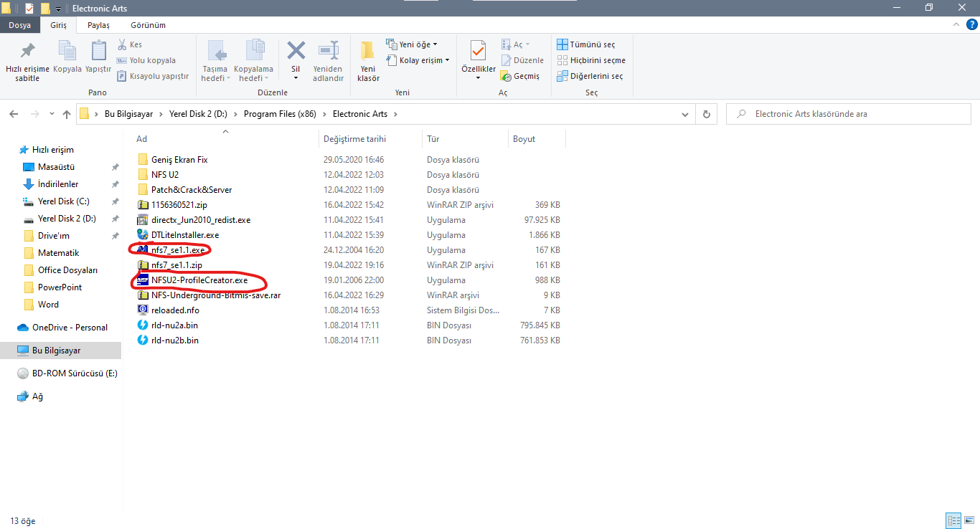
Task: Click the Yapıştır clipboard icon
Action: [98, 50]
